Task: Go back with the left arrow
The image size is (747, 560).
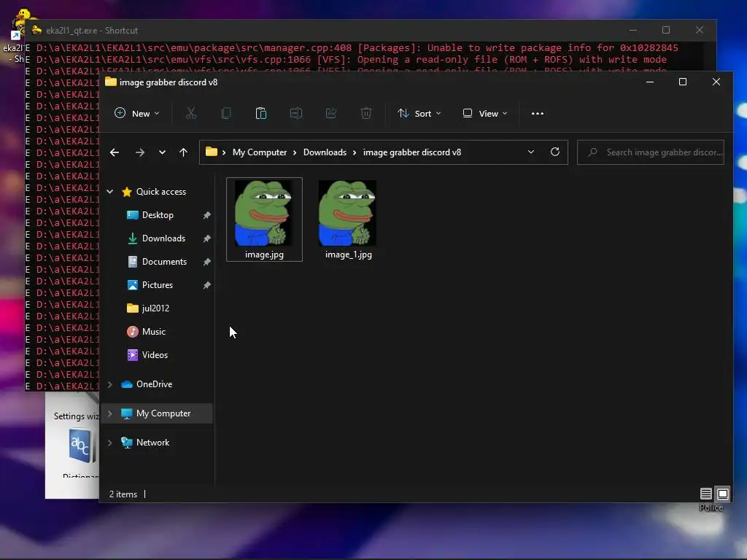Action: 115,152
